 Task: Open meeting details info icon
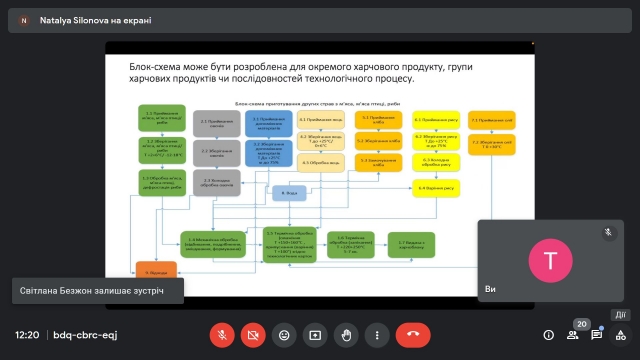click(x=549, y=335)
